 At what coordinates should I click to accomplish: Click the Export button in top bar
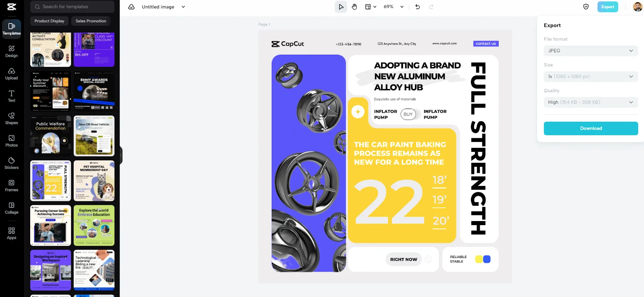(x=607, y=7)
